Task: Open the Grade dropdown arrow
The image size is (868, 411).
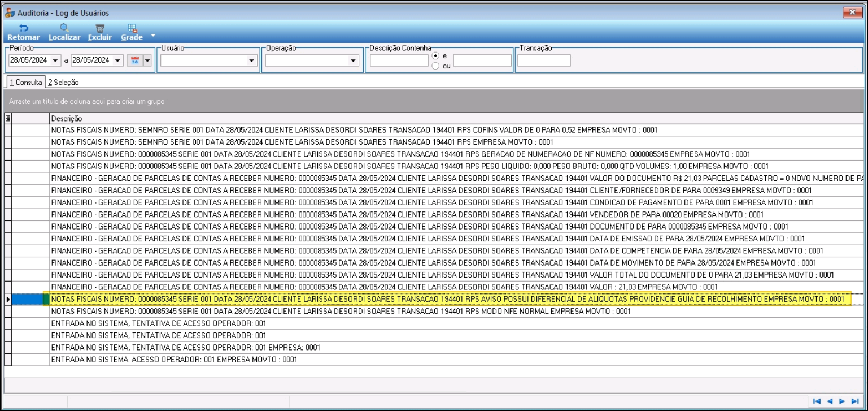Action: pos(152,35)
